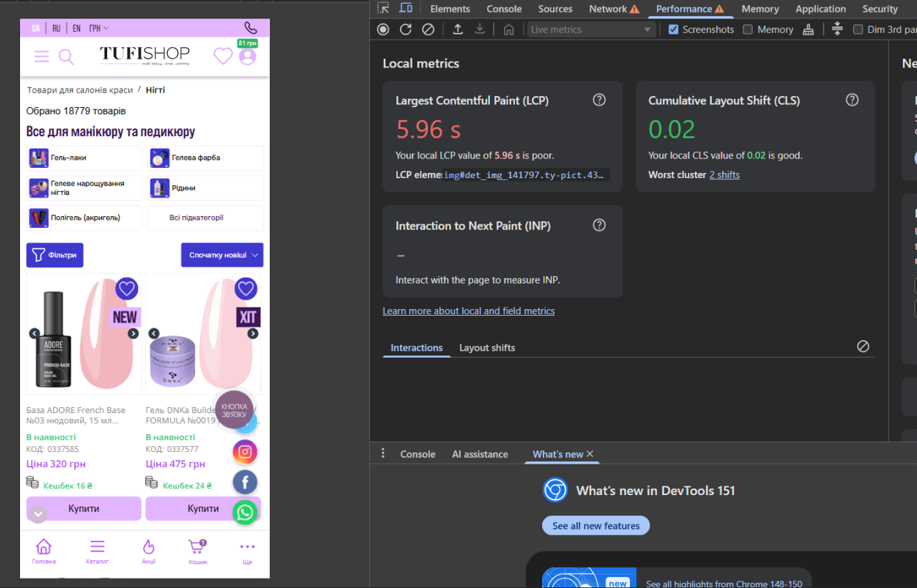The height and width of the screenshot is (588, 917).
Task: Open the 2 shifts worst cluster link
Action: click(725, 175)
